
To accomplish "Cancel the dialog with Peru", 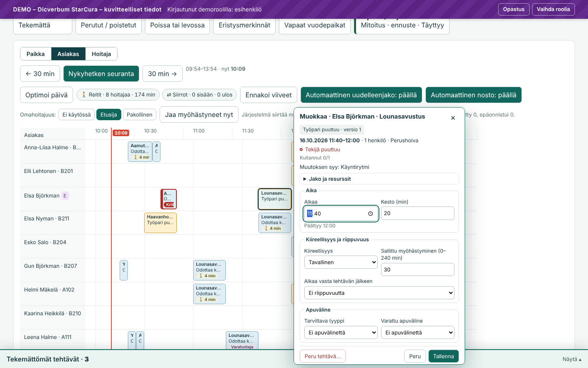I will (415, 356).
